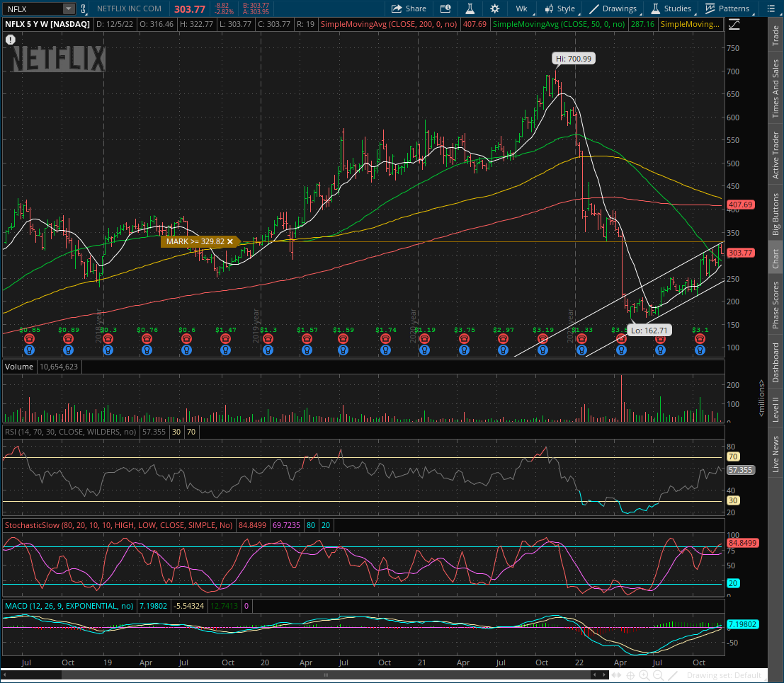Open the Share menu
Viewport: 784px width, 683px height.
(409, 8)
